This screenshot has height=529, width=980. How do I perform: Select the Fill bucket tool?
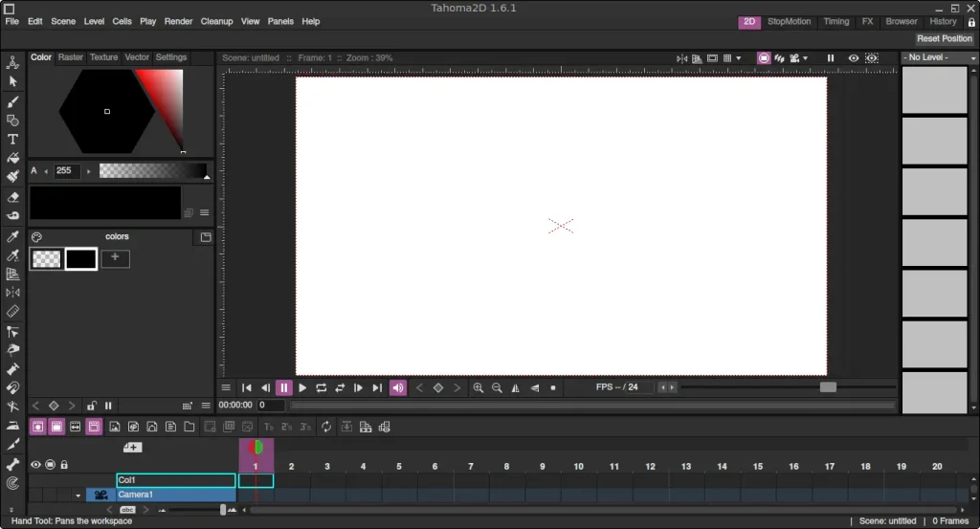(12, 158)
